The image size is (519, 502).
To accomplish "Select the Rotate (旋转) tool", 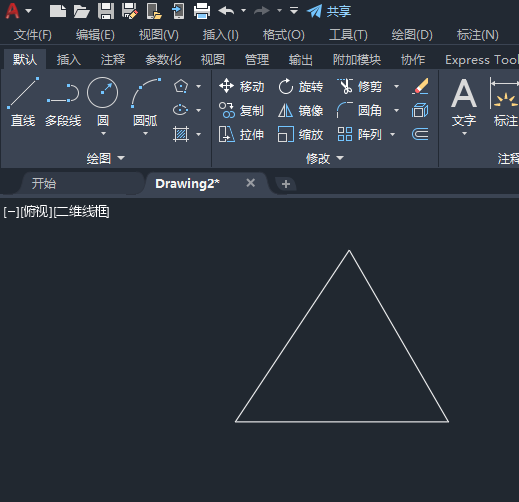I will coord(301,86).
